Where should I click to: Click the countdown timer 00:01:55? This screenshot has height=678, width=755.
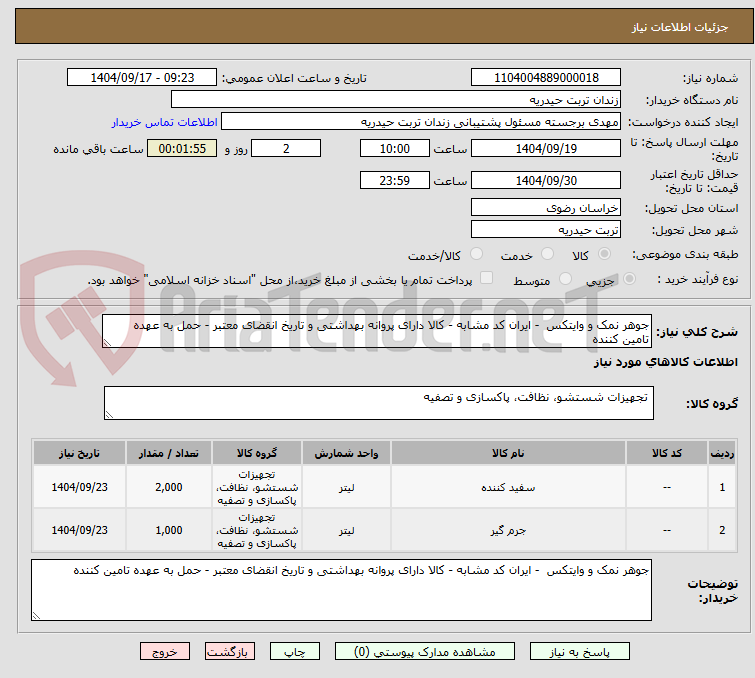182,148
